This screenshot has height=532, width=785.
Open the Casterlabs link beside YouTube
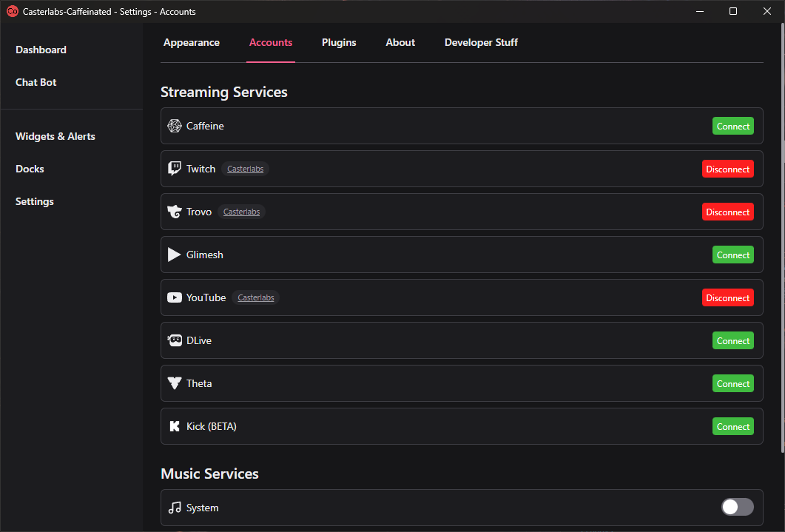click(x=256, y=298)
